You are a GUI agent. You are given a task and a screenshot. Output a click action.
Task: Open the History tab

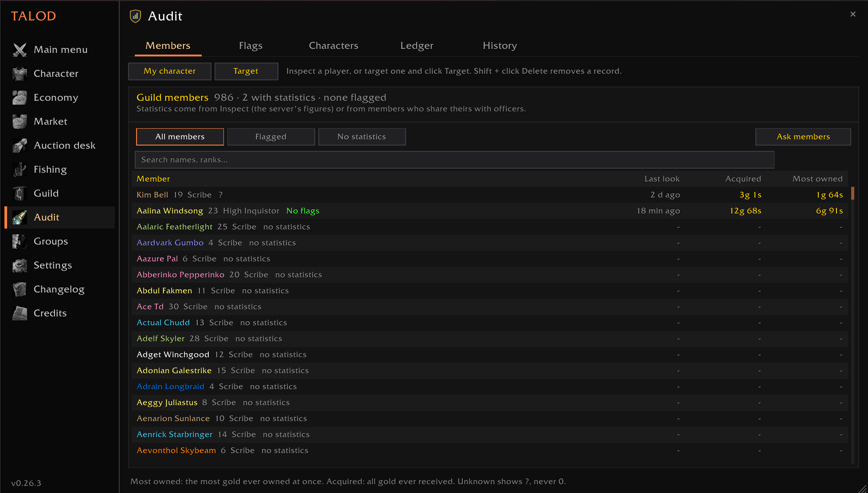coord(500,46)
